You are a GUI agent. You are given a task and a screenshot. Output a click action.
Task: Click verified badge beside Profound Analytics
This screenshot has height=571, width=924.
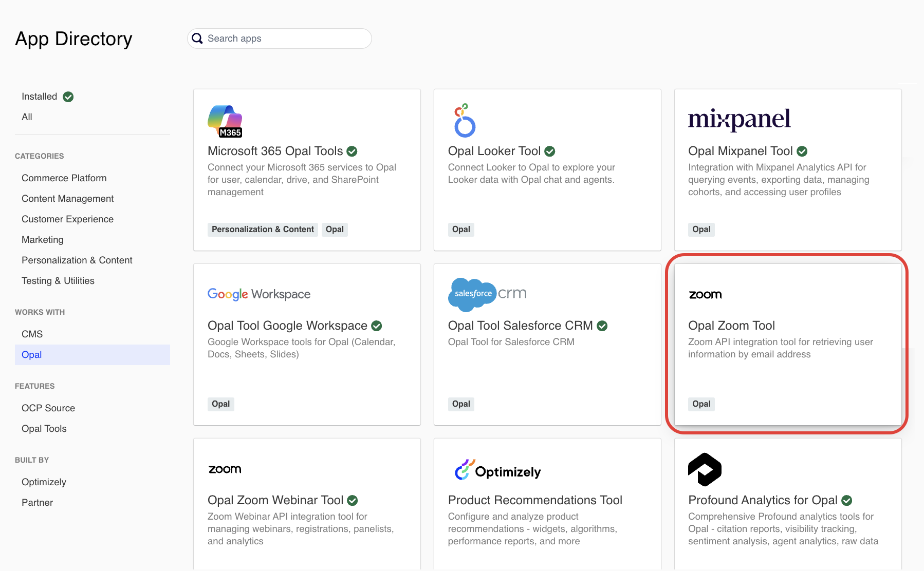(847, 501)
